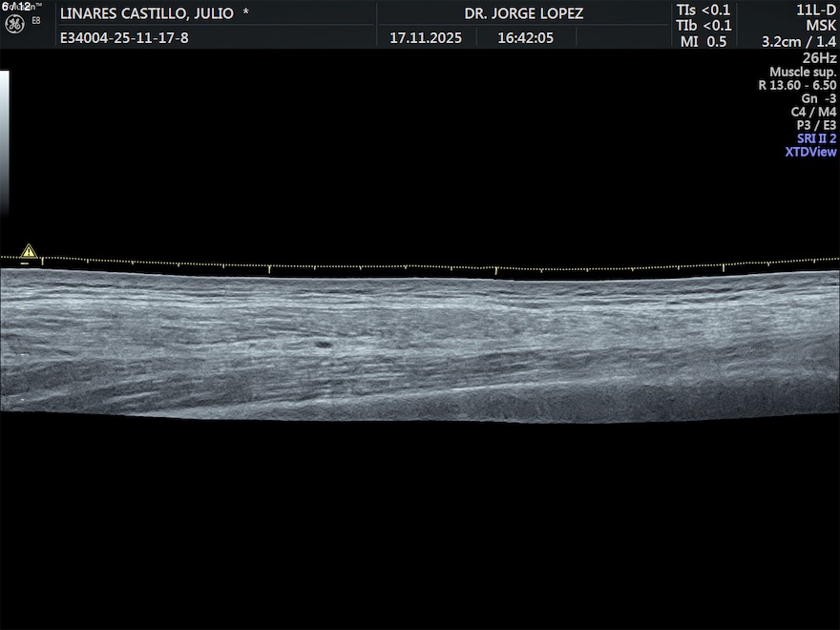Viewport: 840px width, 630px height.
Task: Click the image counter 6 / 12
Action: point(16,6)
